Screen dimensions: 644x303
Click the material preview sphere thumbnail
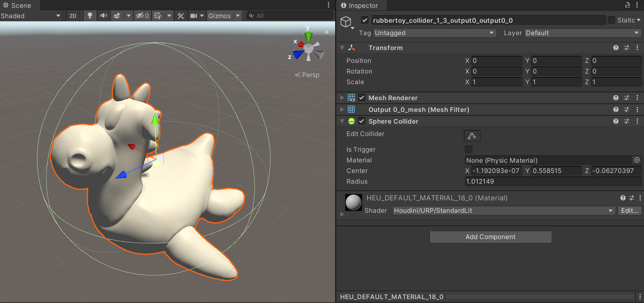pyautogui.click(x=354, y=202)
